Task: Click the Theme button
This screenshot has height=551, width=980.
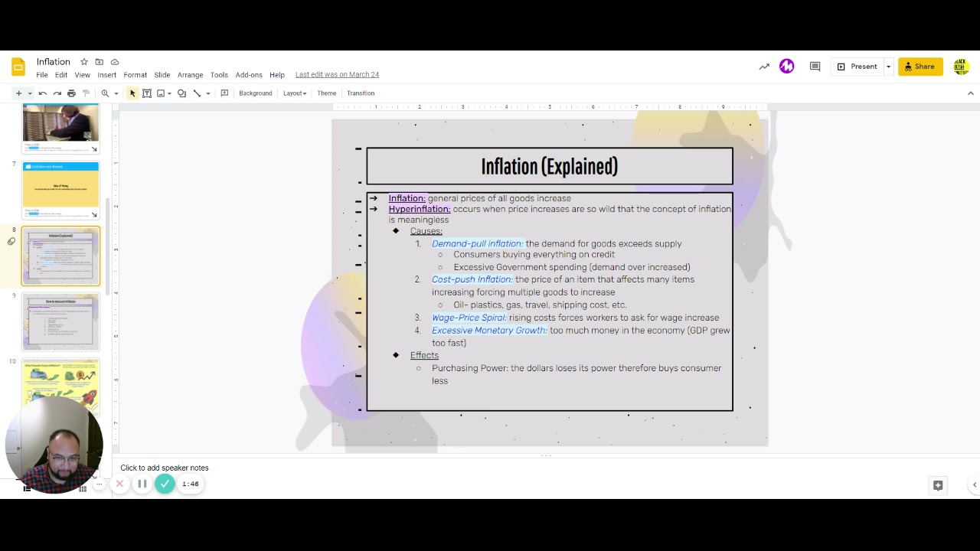Action: pos(326,93)
